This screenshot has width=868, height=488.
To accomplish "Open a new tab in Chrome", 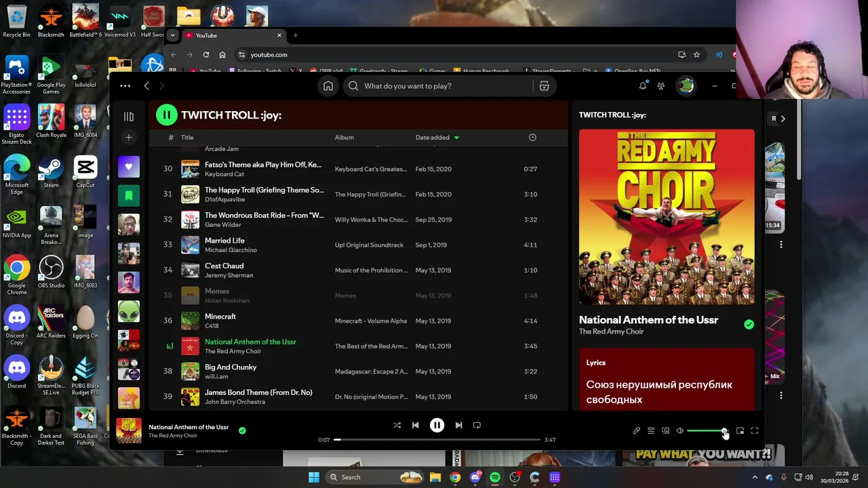I will (295, 35).
